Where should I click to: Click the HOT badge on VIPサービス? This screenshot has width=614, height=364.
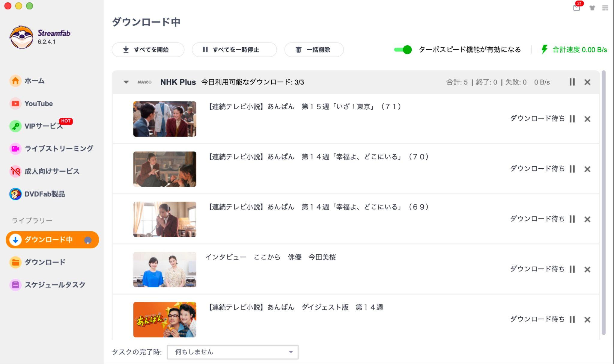[66, 121]
